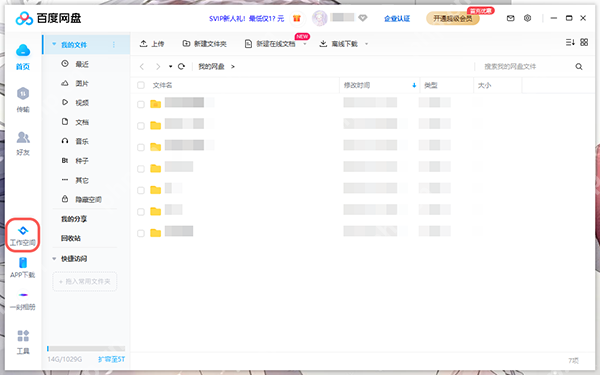The width and height of the screenshot is (600, 375).
Task: Click the 类型 column header
Action: pos(431,85)
